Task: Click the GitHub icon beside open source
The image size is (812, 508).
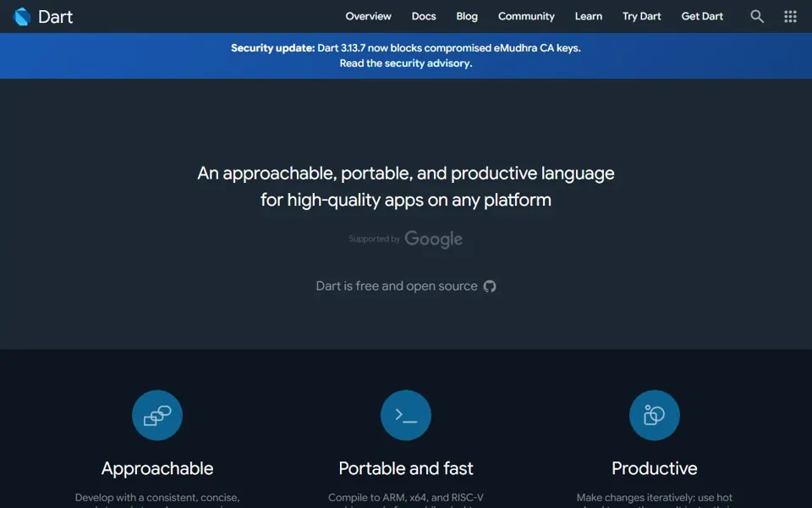Action: point(490,286)
